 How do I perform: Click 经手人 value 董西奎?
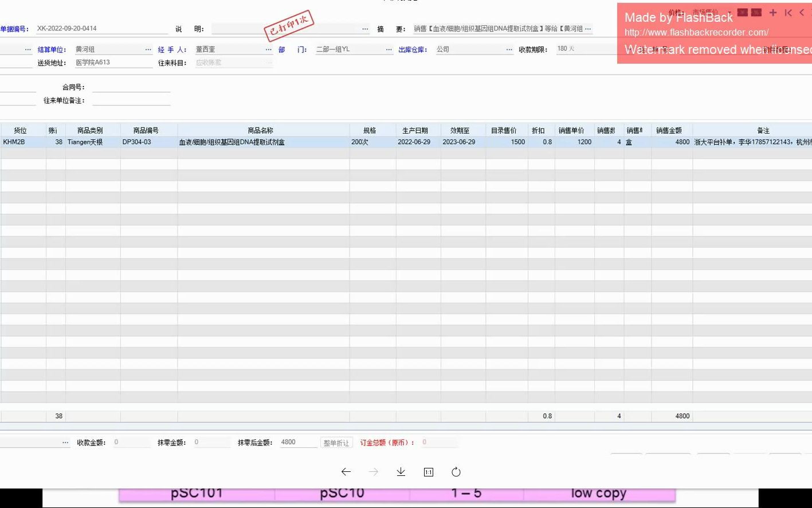[x=206, y=49]
